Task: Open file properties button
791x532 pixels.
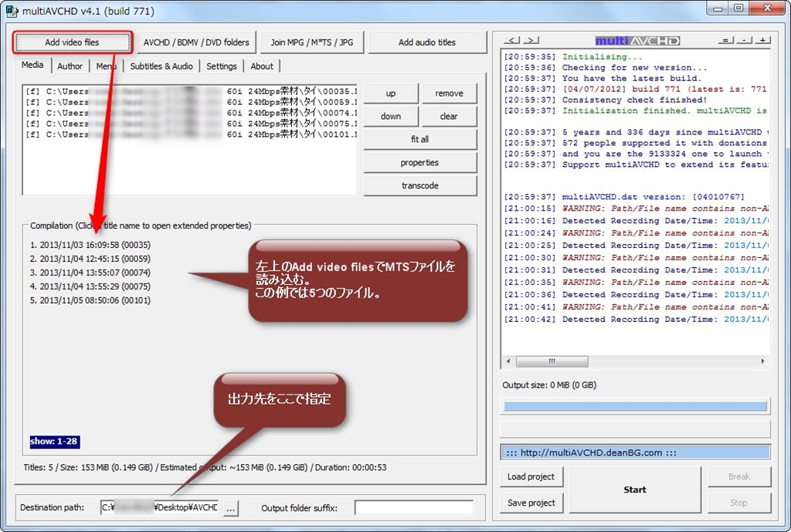Action: coord(419,163)
